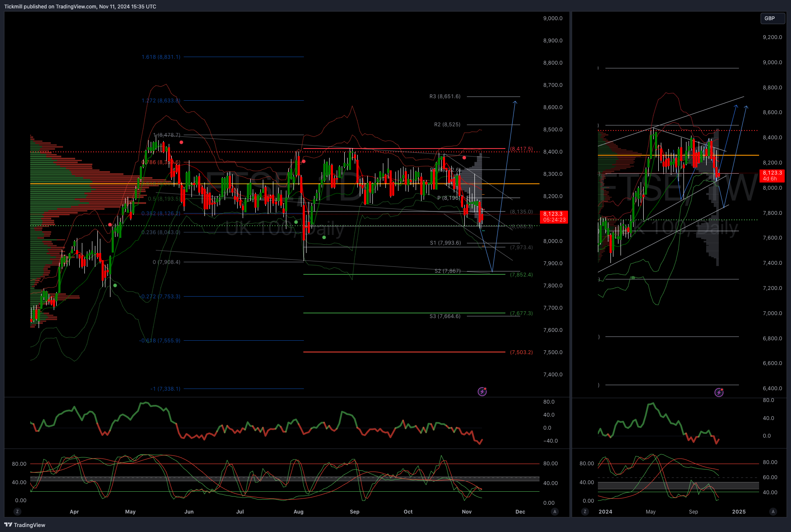Click Apr on the left chart time axis
This screenshot has width=791, height=532.
pyautogui.click(x=74, y=511)
